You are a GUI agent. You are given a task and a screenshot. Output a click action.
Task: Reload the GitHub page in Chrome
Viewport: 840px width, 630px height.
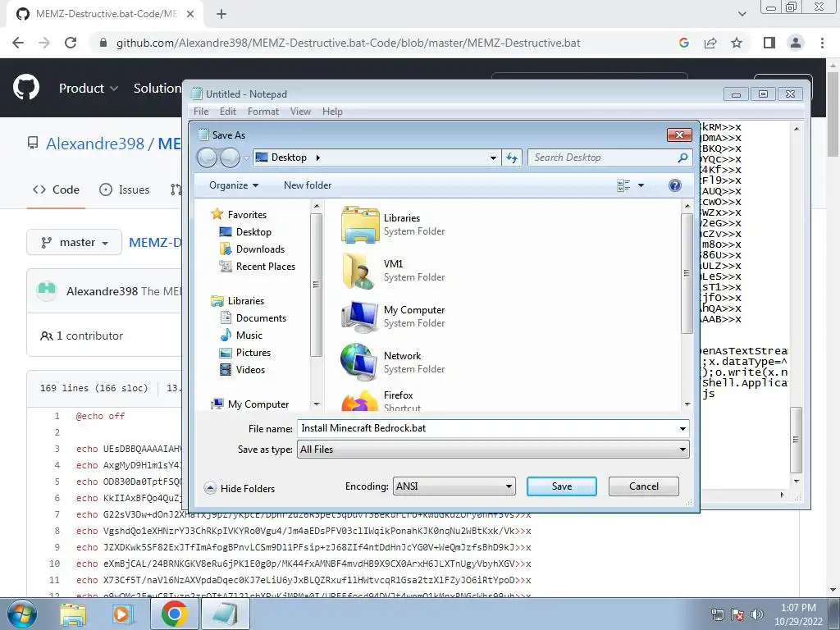(x=71, y=43)
